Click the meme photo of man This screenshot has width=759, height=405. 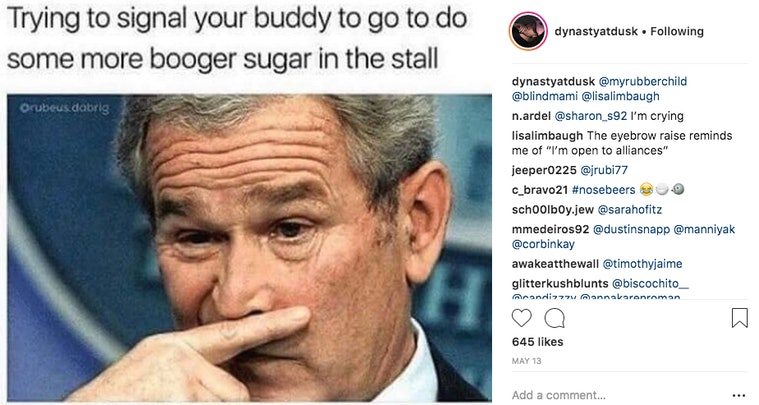pos(249,248)
